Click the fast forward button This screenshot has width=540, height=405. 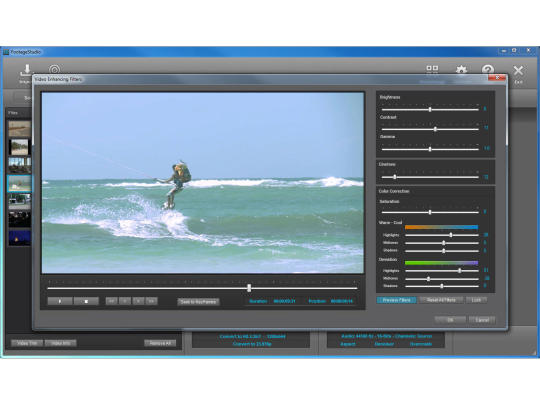(152, 301)
